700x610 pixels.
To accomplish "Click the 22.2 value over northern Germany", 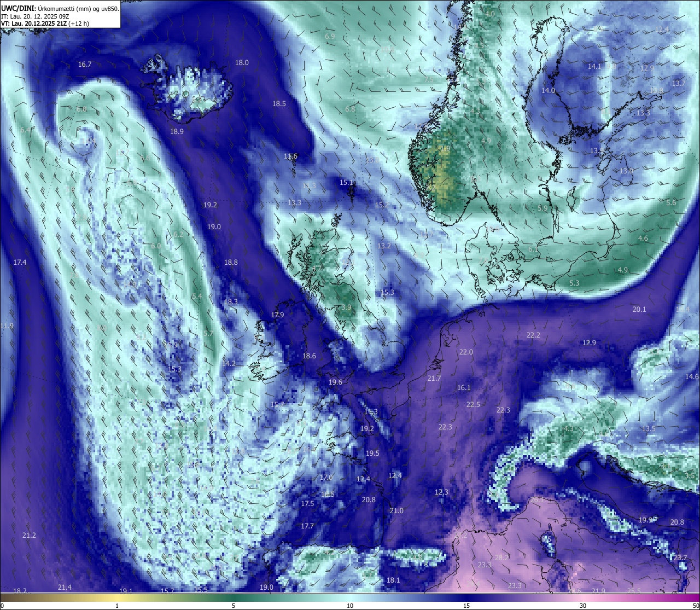I will tap(533, 335).
